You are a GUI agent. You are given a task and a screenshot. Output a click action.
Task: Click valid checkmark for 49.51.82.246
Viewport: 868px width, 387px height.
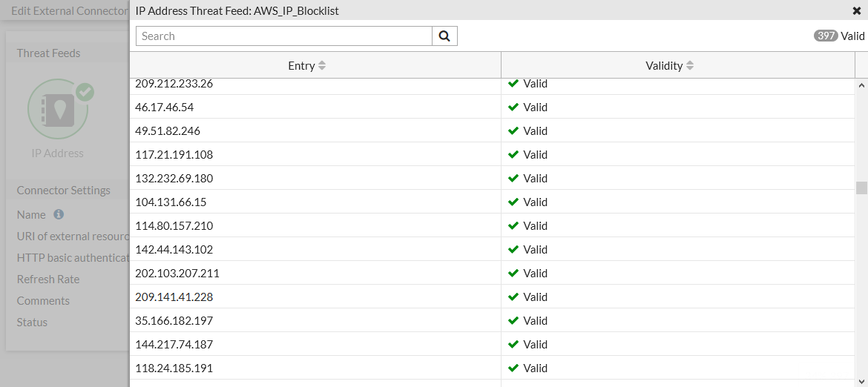pyautogui.click(x=513, y=131)
